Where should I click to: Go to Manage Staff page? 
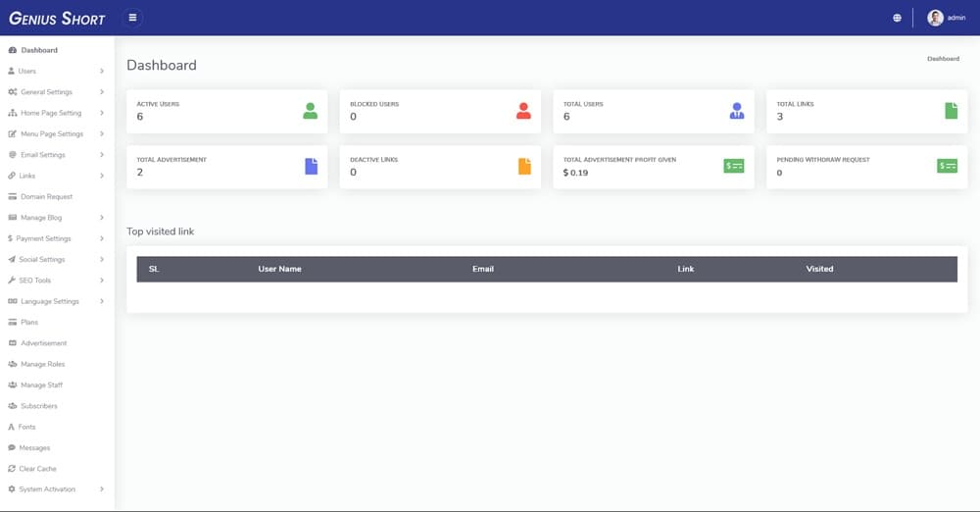(x=41, y=385)
